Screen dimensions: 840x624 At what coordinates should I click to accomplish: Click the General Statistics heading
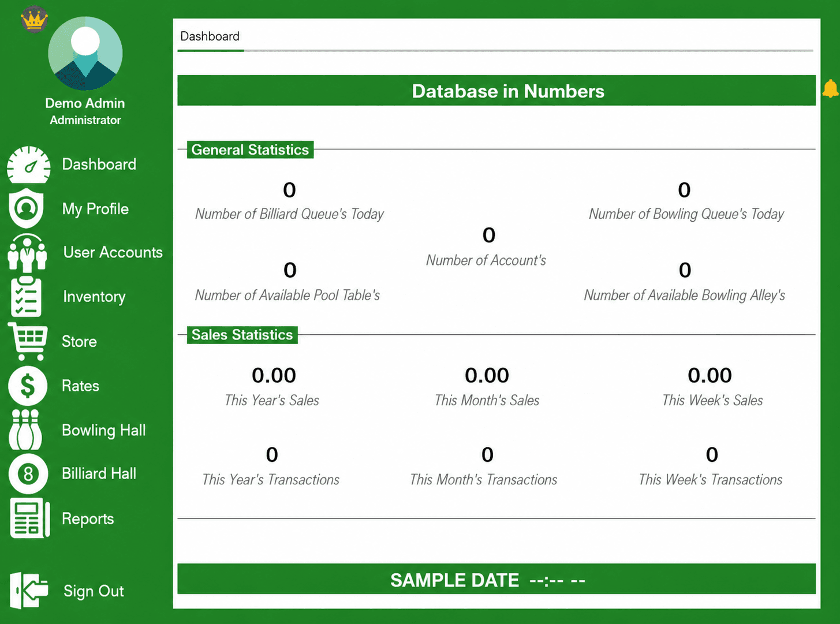(250, 150)
